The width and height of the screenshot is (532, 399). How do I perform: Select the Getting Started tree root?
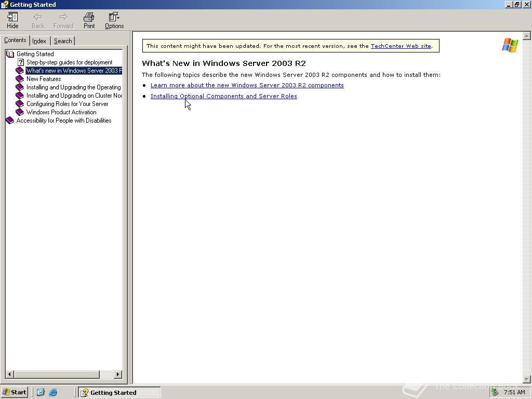35,54
